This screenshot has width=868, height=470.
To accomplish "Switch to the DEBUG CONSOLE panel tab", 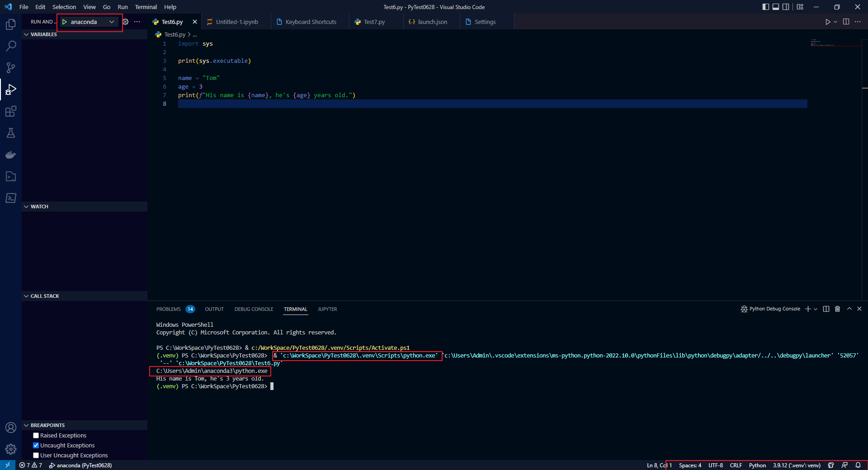I will [254, 309].
